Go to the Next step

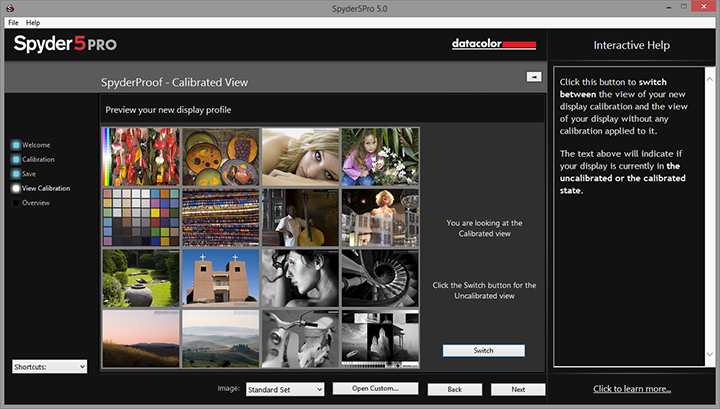pos(517,389)
